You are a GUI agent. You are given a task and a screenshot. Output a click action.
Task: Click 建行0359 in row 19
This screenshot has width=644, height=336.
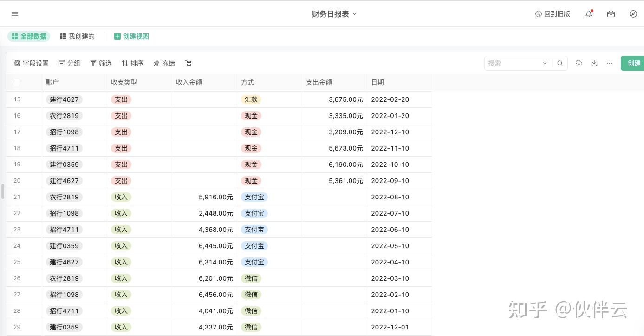pos(64,165)
